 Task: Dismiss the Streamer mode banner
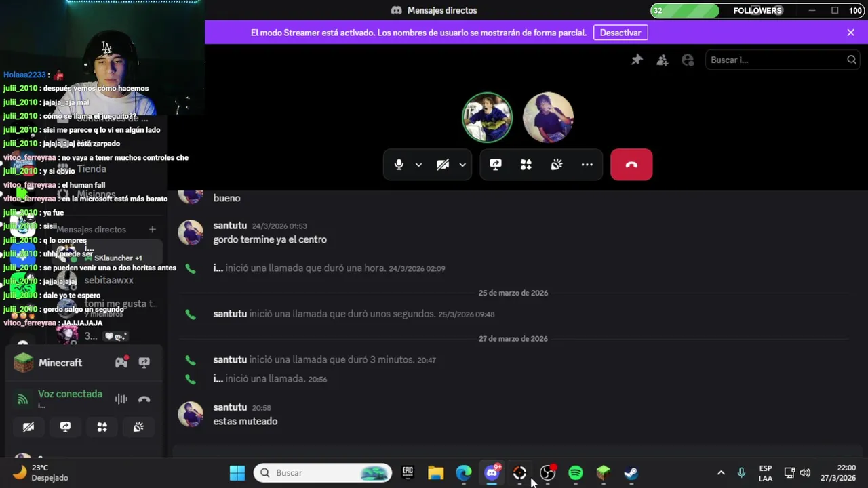[851, 33]
